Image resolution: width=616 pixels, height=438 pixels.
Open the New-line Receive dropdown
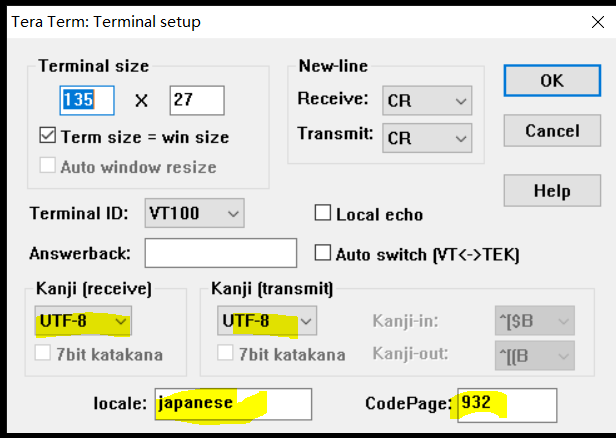pyautogui.click(x=427, y=101)
